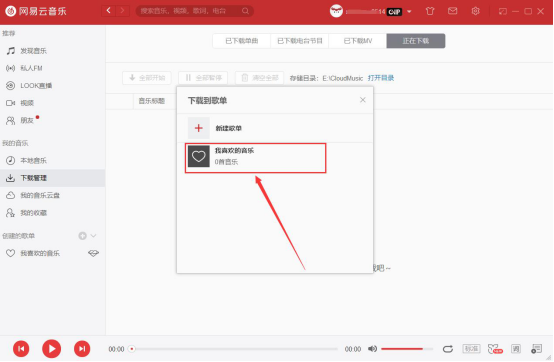Add new playlist with plus icon

(82, 236)
